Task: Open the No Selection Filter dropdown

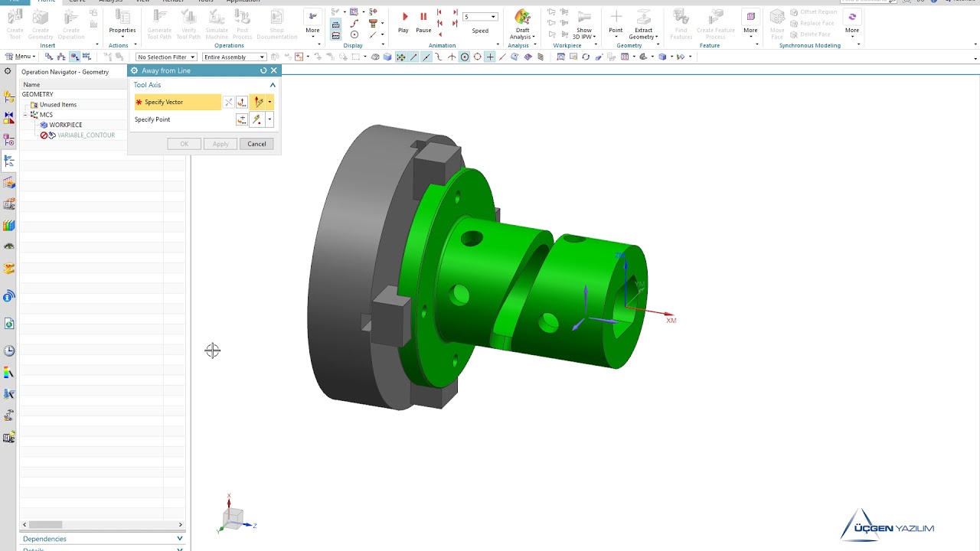Action: coord(166,57)
